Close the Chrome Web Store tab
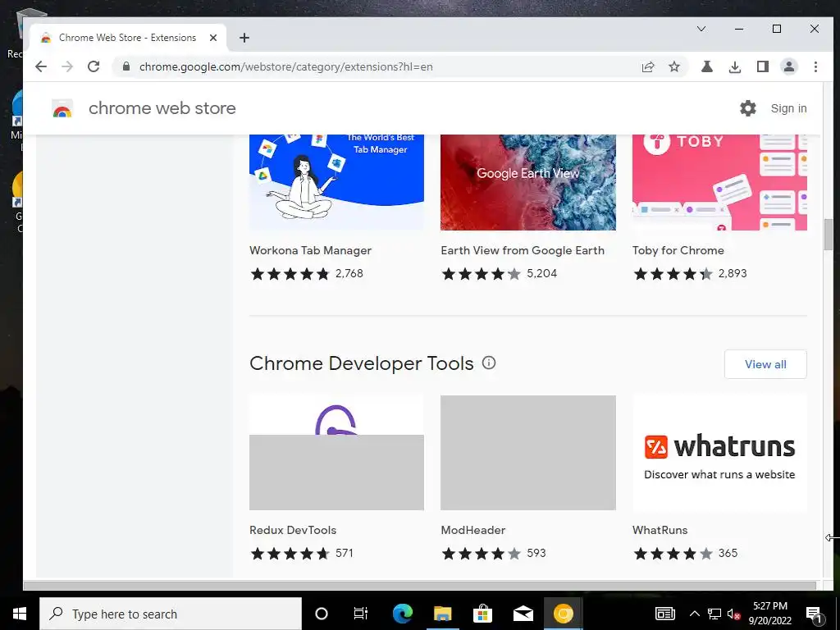 click(213, 38)
